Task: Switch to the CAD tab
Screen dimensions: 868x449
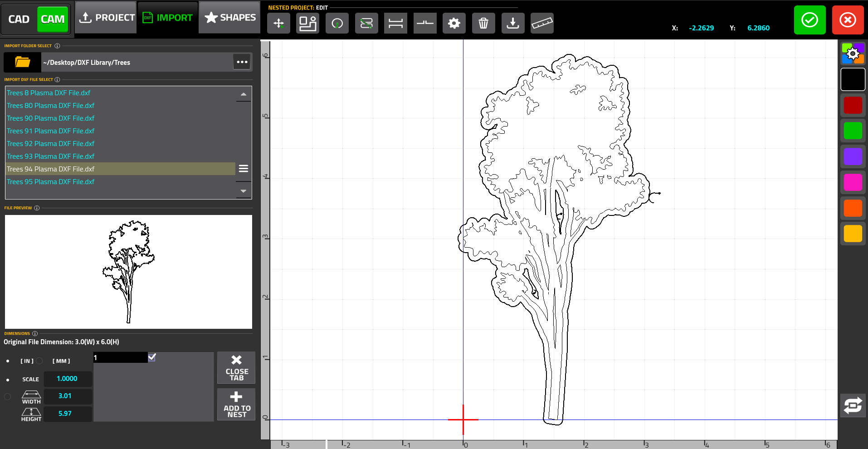Action: coord(19,19)
